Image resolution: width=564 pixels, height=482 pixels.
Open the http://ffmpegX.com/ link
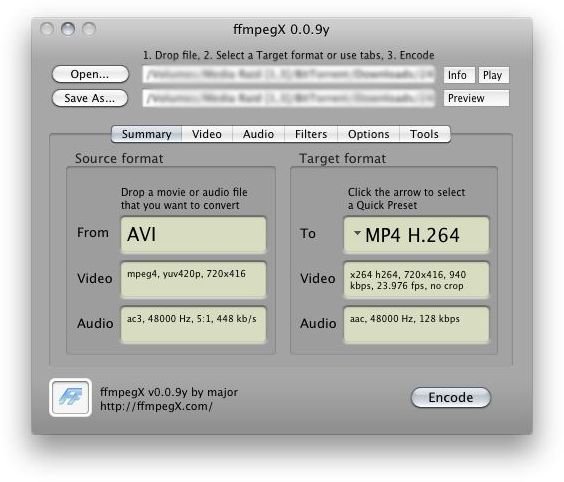coord(156,406)
